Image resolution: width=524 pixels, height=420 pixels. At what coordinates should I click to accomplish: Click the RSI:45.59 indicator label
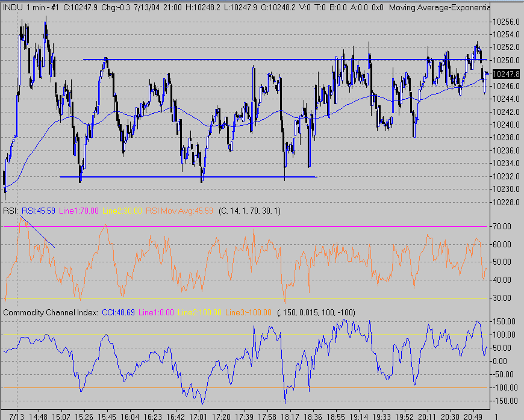tap(39, 211)
